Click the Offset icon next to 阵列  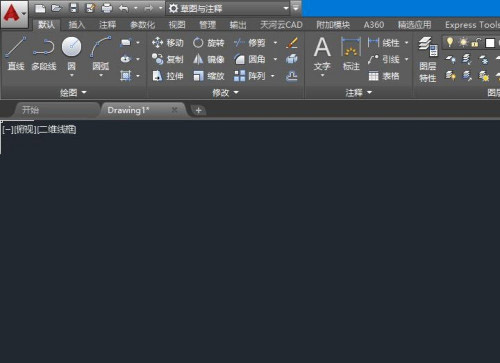292,76
